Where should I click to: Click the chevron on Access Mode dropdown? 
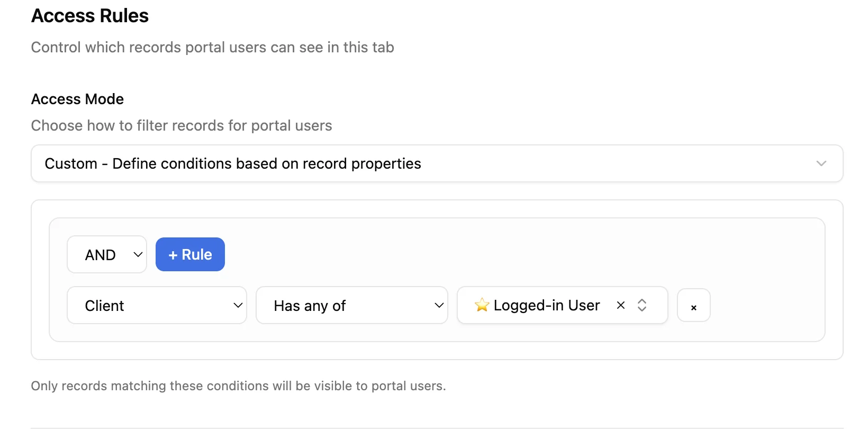pos(821,163)
